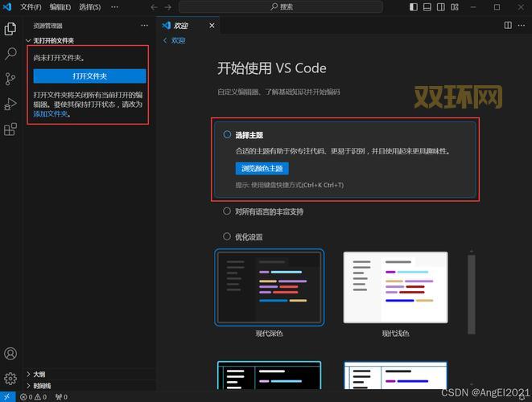
Task: Click the 添加文件夹 link
Action: point(51,114)
